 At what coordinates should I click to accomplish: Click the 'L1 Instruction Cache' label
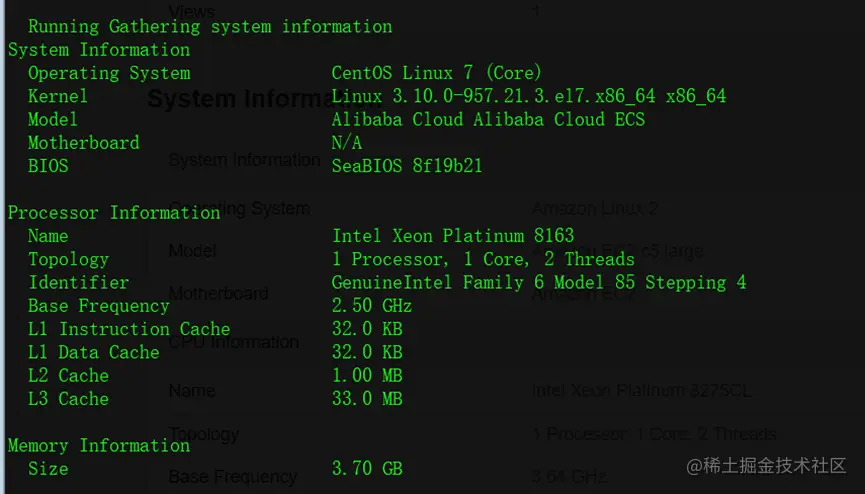coord(129,329)
